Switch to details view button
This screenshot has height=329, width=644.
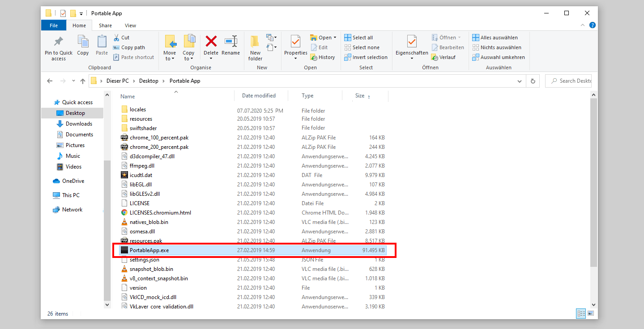(580, 314)
